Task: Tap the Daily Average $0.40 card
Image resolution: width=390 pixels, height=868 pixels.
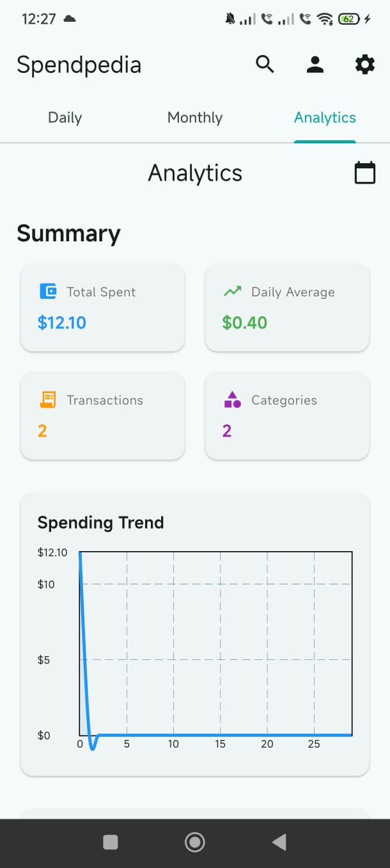Action: coord(287,308)
